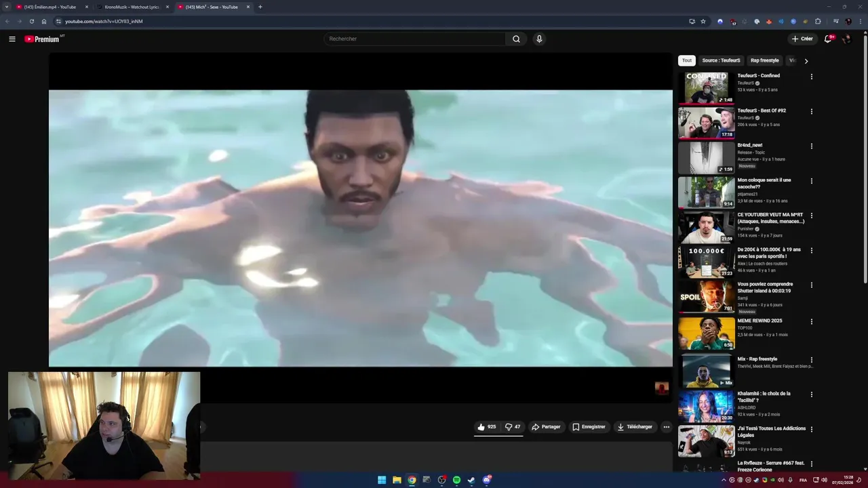Open the YouTube guide hamburger menu
The height and width of the screenshot is (488, 868).
click(12, 39)
